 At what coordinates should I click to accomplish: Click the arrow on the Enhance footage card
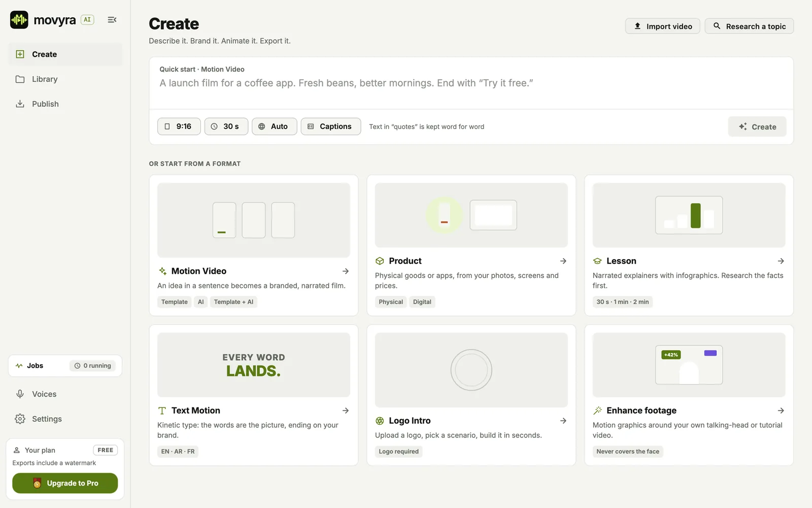tap(781, 410)
